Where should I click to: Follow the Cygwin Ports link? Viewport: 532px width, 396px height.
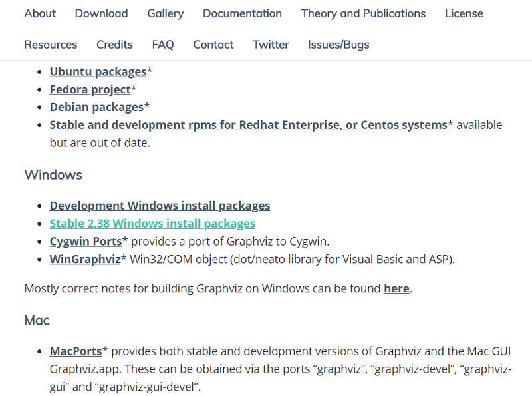coord(86,242)
